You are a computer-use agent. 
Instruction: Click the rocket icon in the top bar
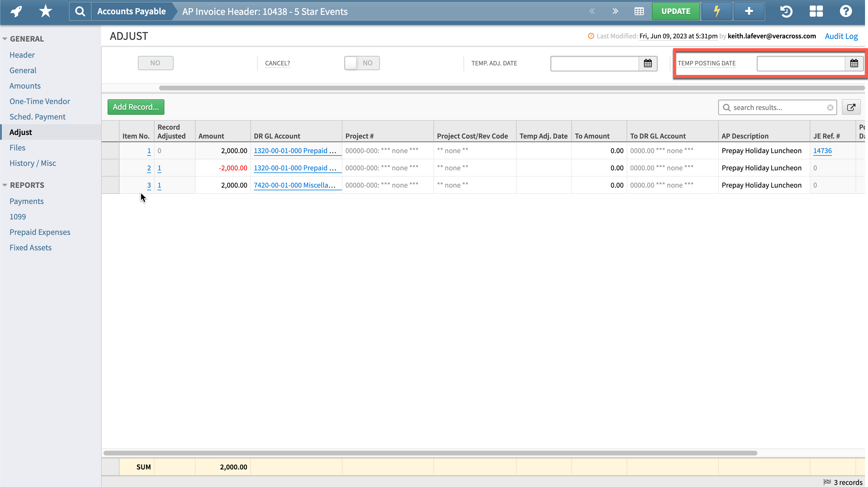coord(15,11)
